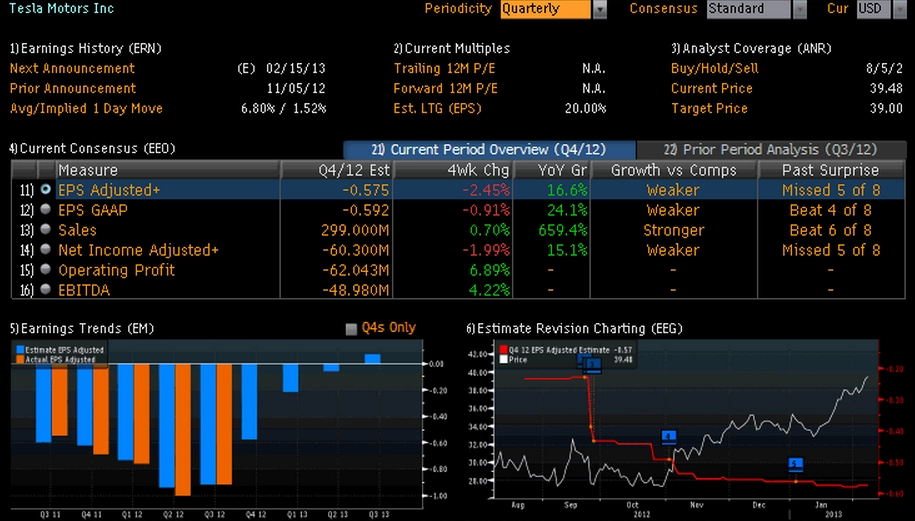Click the EPS GAAP row label
Image resolution: width=915 pixels, height=521 pixels.
click(93, 210)
